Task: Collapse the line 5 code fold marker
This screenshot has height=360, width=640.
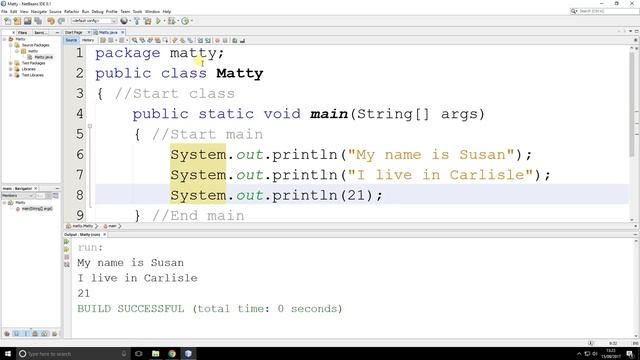Action: tap(90, 126)
